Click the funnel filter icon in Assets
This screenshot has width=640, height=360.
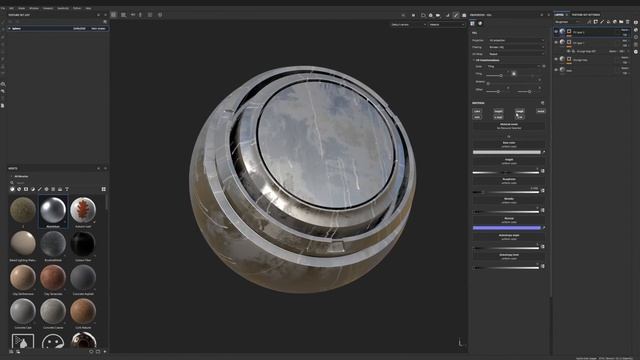click(x=67, y=189)
